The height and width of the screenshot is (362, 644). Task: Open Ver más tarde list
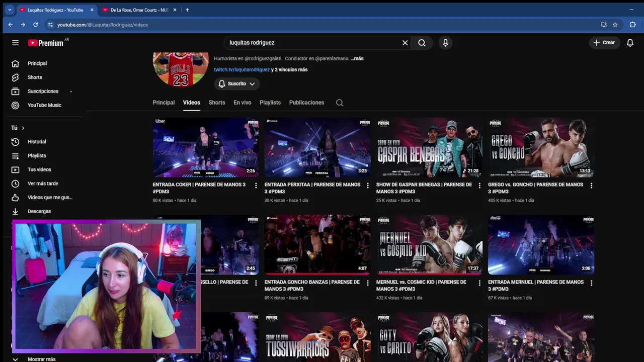pyautogui.click(x=43, y=184)
